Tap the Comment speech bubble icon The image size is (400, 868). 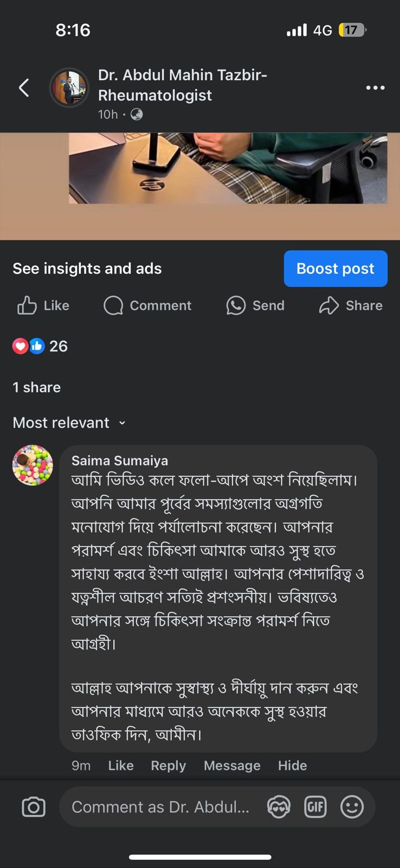(113, 305)
